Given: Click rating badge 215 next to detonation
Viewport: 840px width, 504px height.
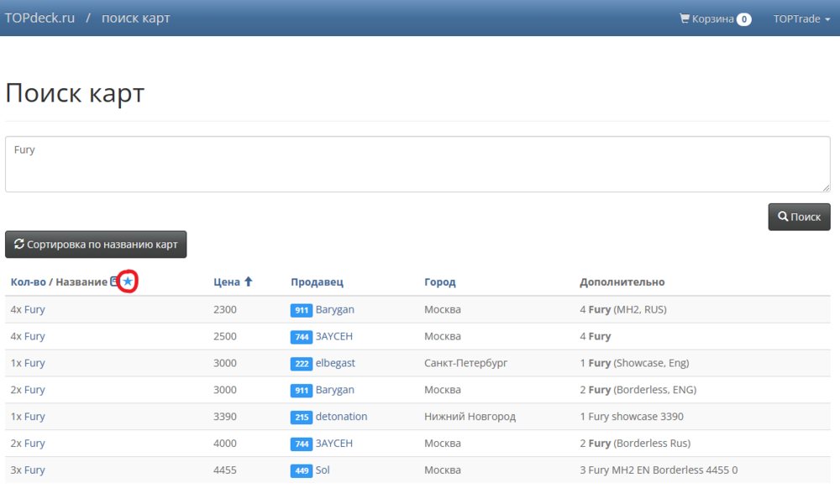Looking at the screenshot, I should (302, 417).
